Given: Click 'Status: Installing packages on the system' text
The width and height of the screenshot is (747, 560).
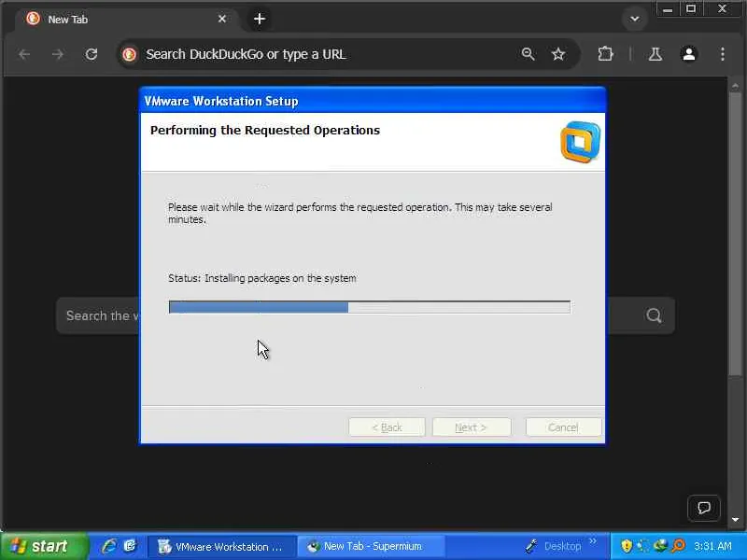Looking at the screenshot, I should click(x=262, y=278).
